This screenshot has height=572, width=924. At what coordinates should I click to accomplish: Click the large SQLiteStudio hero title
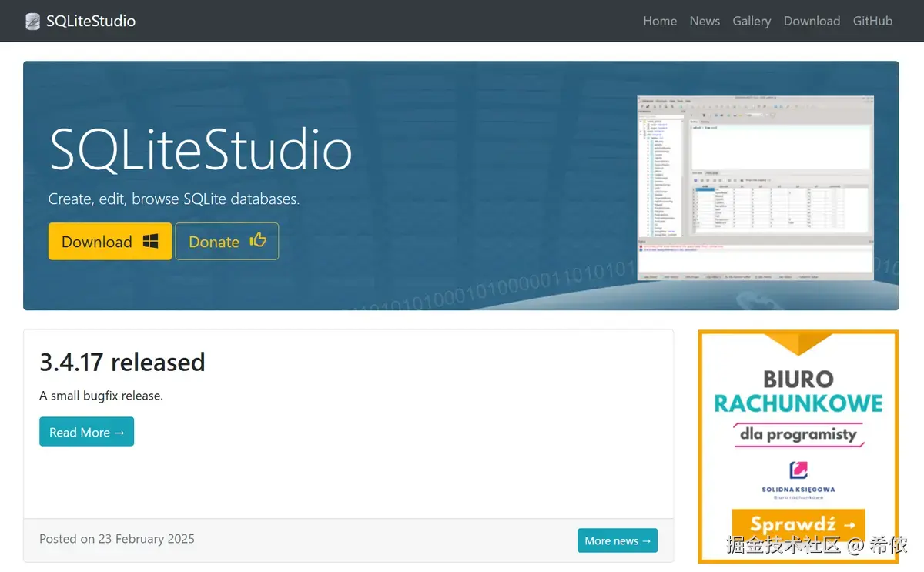200,149
